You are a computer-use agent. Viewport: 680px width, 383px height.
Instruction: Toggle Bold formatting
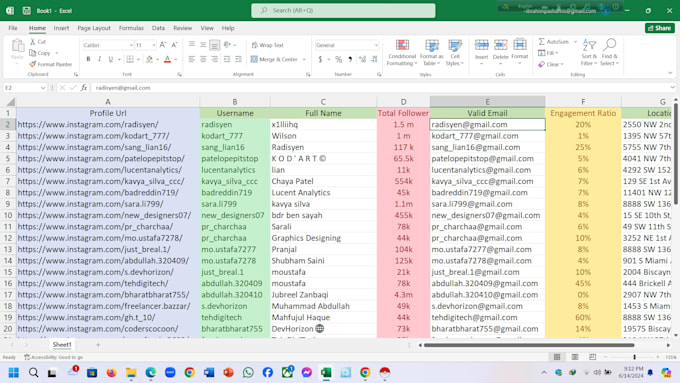click(x=88, y=59)
